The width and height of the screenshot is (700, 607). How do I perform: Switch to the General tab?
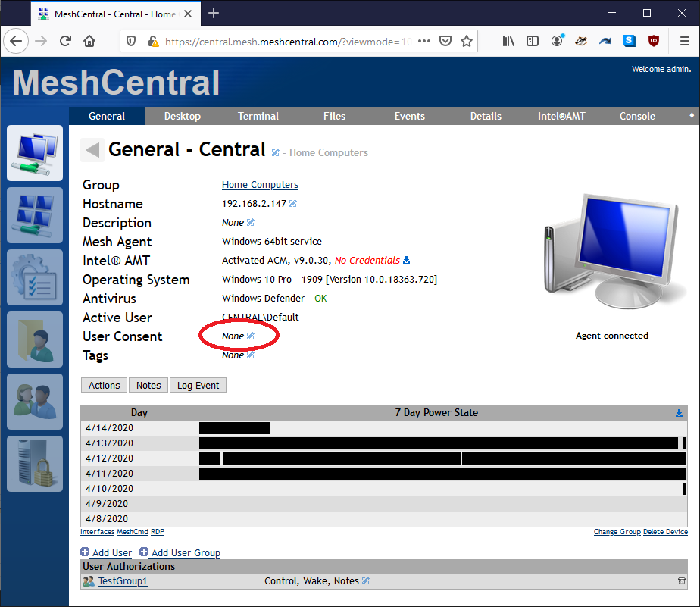click(x=107, y=116)
